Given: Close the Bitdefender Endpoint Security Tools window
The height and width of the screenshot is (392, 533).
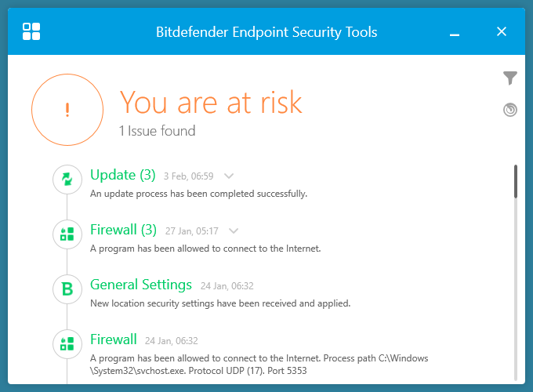Looking at the screenshot, I should pyautogui.click(x=502, y=31).
